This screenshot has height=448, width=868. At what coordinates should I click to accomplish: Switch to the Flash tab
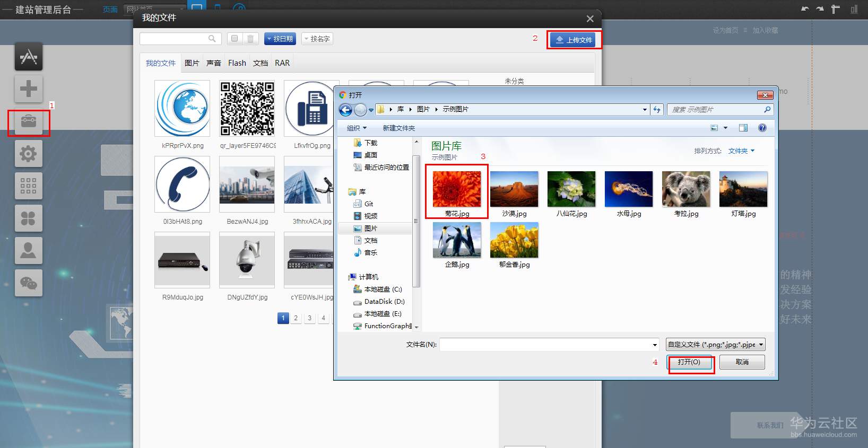tap(237, 63)
